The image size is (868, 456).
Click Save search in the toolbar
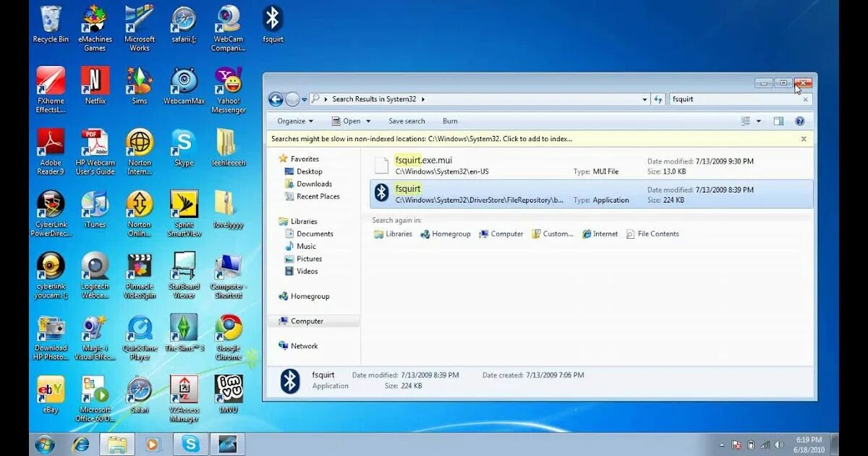407,121
